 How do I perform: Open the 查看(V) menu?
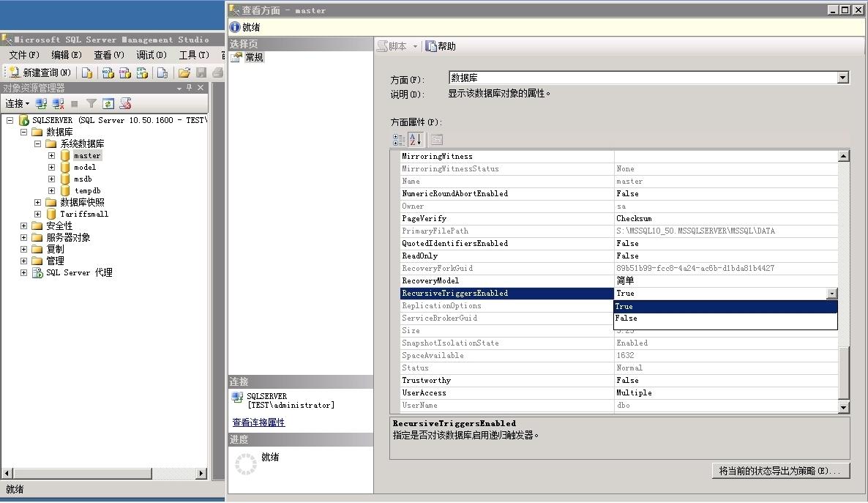pyautogui.click(x=109, y=55)
